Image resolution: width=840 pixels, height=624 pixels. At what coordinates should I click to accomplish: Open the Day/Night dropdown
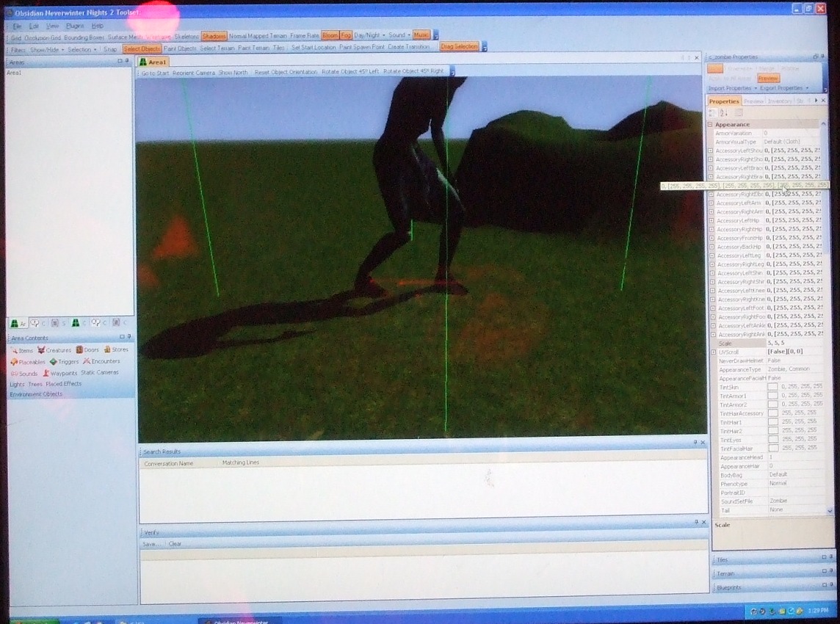[x=369, y=35]
